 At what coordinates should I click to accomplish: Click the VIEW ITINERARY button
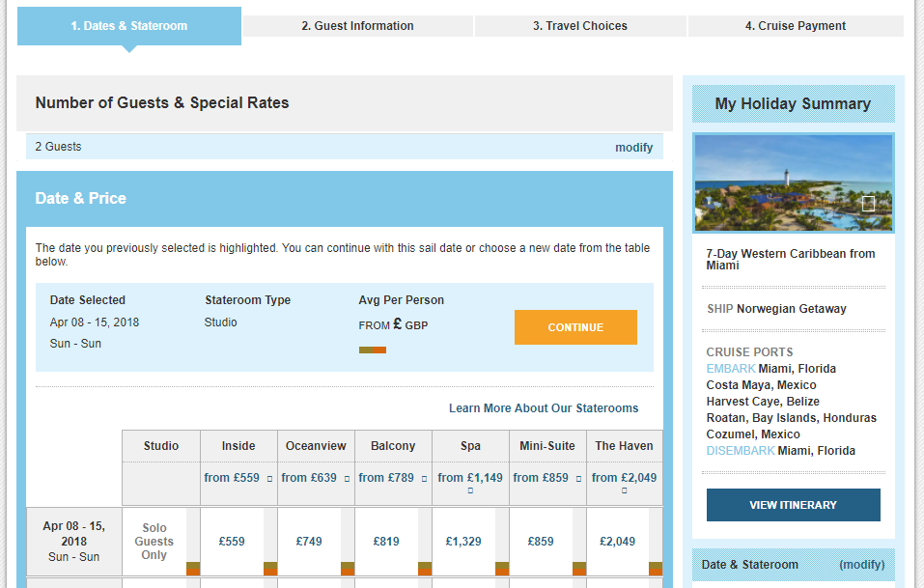(794, 505)
